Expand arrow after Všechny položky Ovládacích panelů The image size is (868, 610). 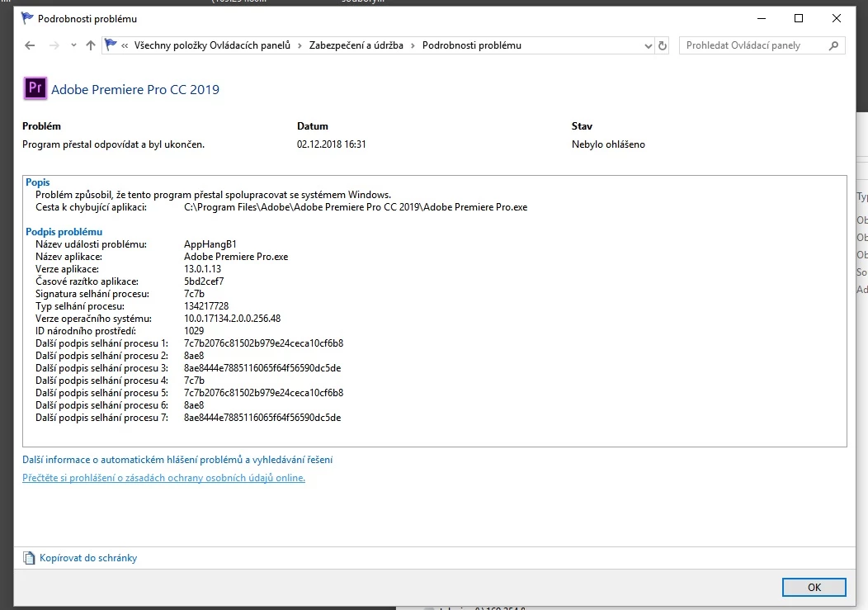point(300,45)
